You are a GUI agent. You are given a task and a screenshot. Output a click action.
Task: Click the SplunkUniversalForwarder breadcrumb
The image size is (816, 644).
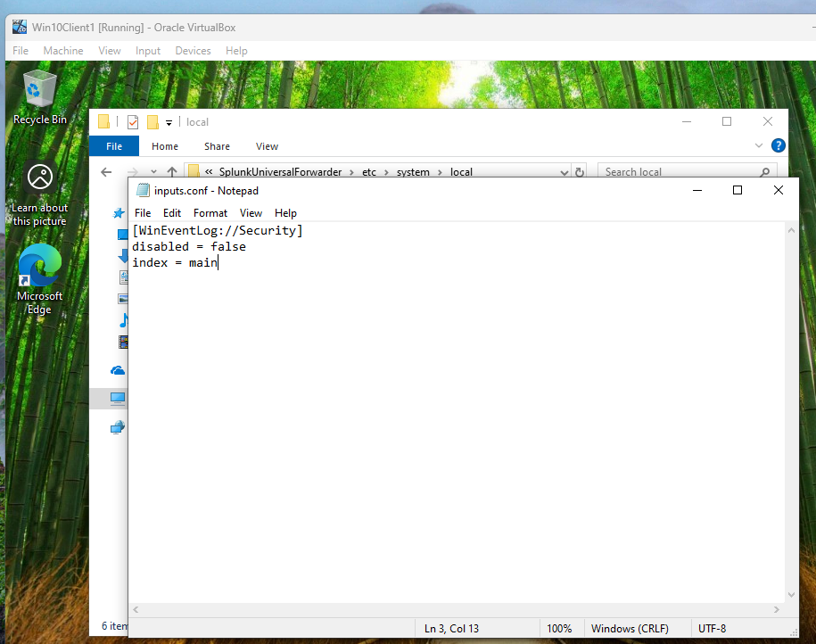[281, 172]
